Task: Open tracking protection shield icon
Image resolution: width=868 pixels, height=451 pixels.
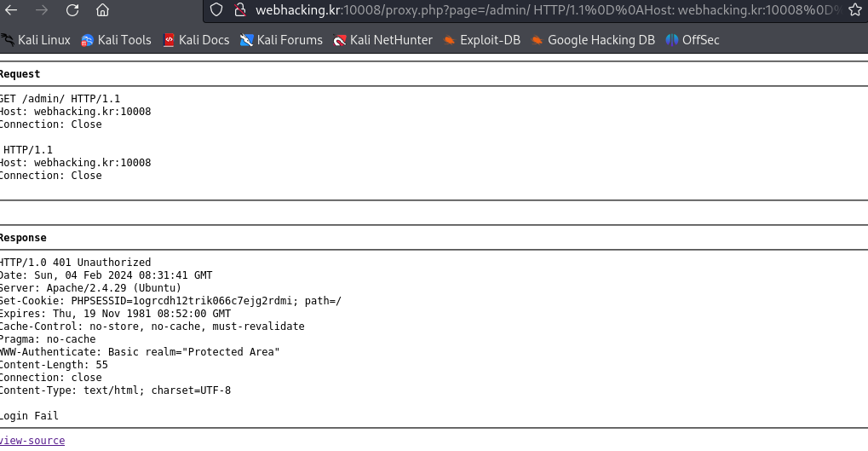Action: tap(216, 10)
